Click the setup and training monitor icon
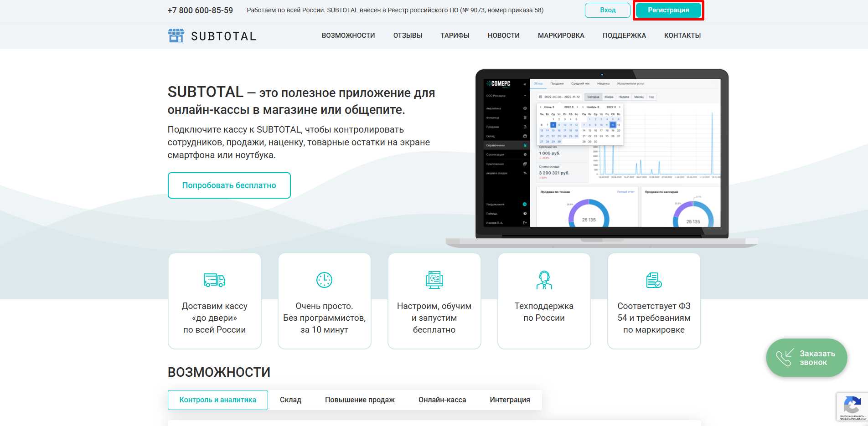The image size is (868, 426). click(434, 280)
